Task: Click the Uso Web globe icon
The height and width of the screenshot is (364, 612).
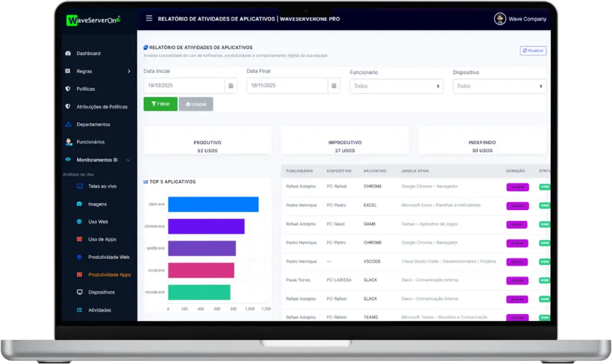Action: 79,222
